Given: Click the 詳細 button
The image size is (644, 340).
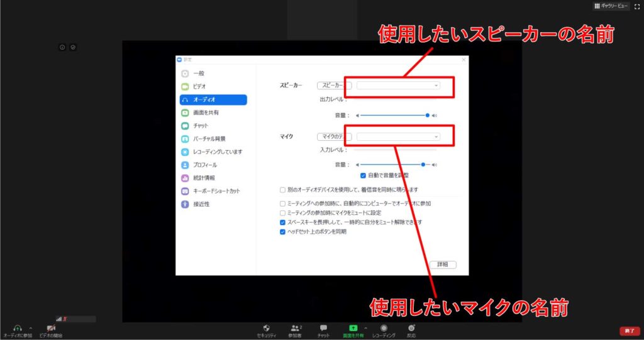Looking at the screenshot, I should click(443, 265).
